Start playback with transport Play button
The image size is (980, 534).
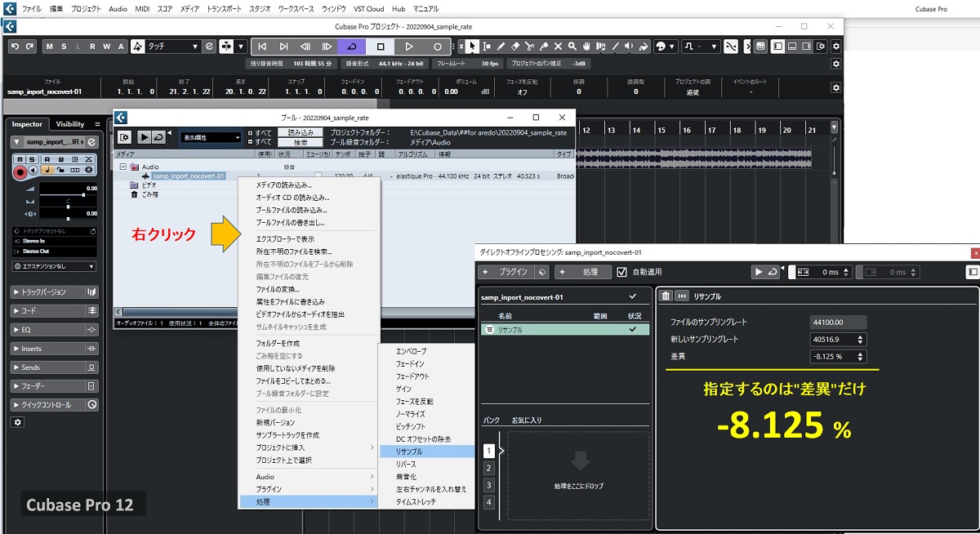click(409, 47)
